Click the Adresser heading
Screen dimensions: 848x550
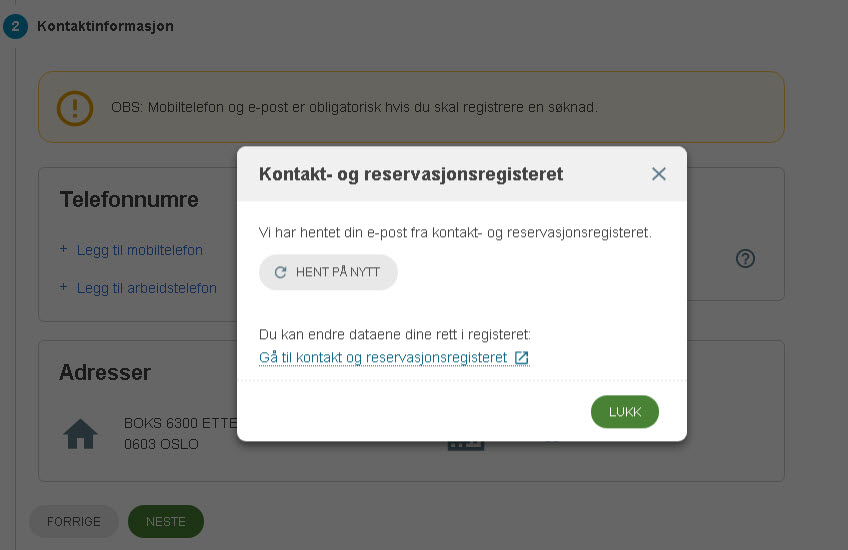[105, 373]
